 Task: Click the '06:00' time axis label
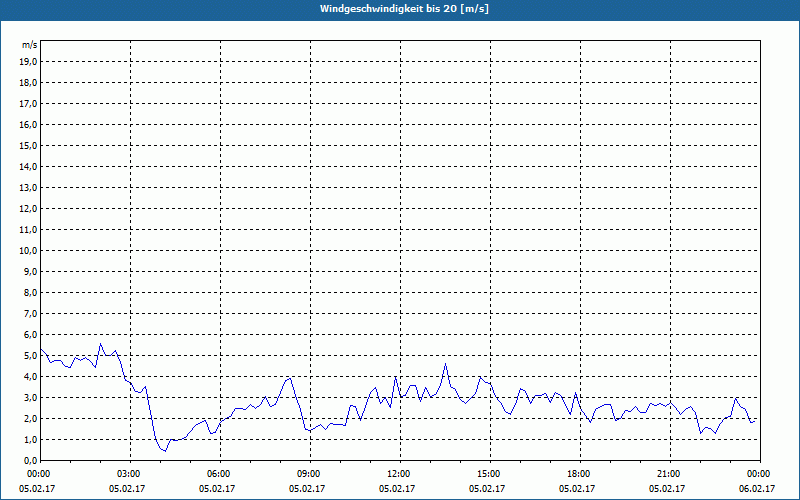click(x=220, y=474)
